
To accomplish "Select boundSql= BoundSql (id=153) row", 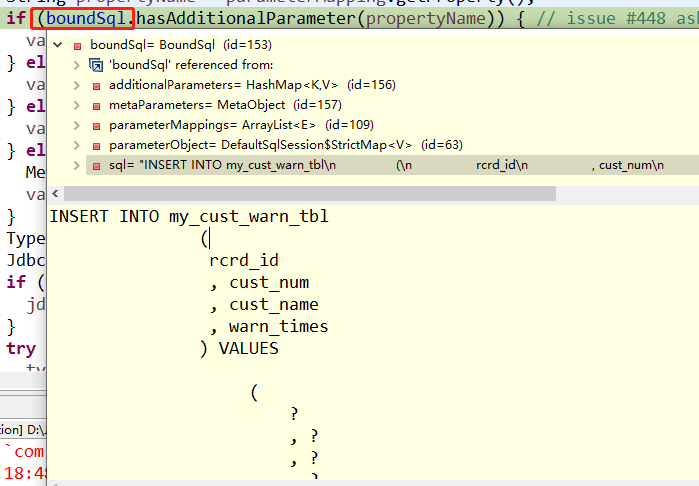I will pos(181,45).
